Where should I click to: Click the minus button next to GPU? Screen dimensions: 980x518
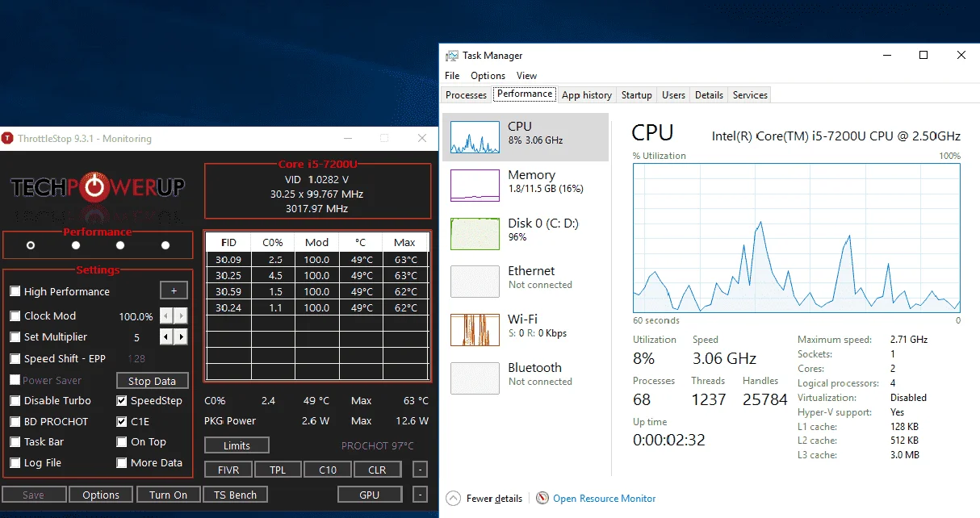(420, 495)
